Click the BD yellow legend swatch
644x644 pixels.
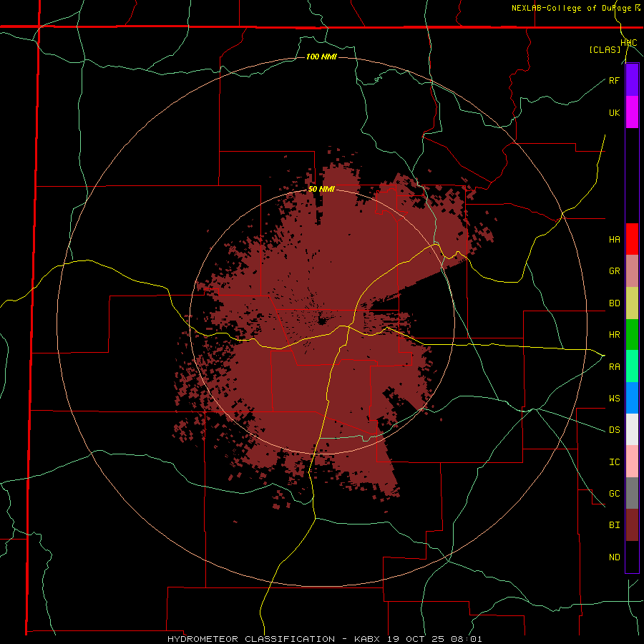tap(632, 303)
